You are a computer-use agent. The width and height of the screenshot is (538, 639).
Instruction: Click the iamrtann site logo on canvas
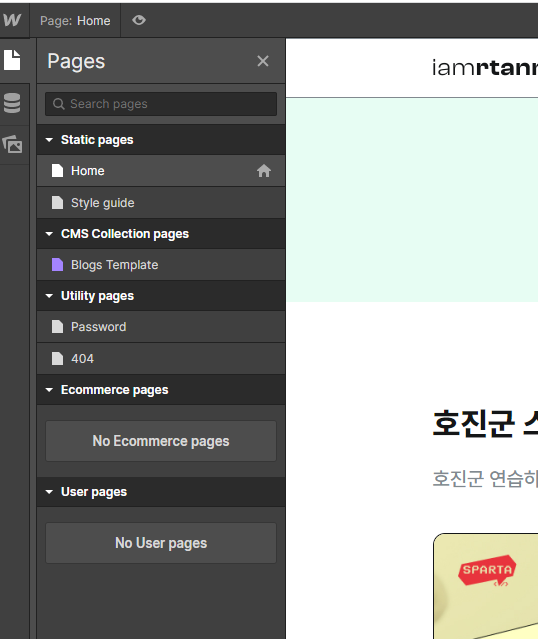coord(485,68)
